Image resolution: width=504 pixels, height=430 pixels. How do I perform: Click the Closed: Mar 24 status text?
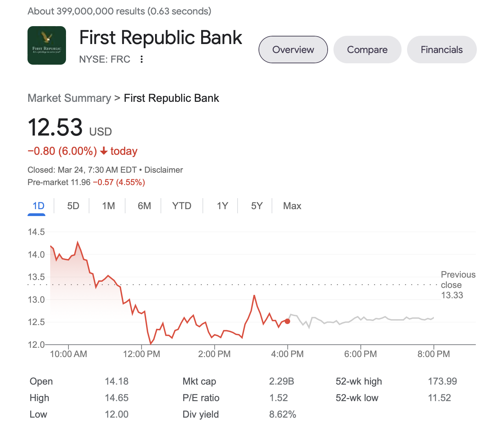click(82, 170)
